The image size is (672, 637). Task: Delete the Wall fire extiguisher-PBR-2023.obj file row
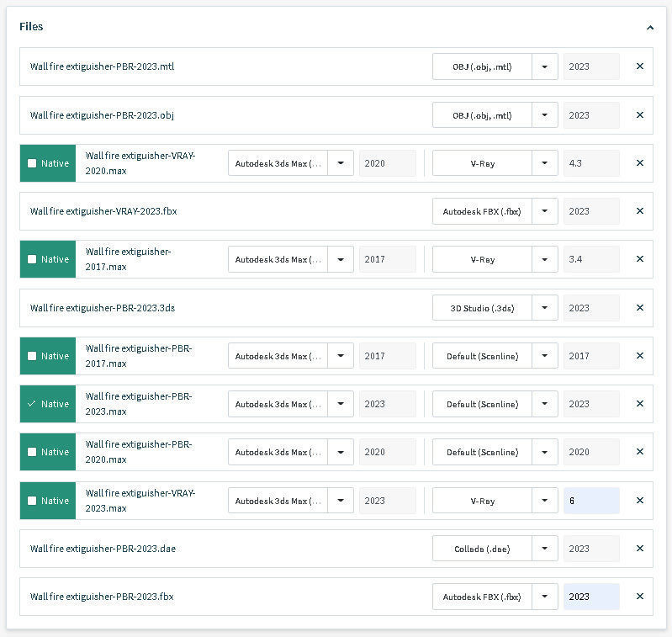point(639,115)
